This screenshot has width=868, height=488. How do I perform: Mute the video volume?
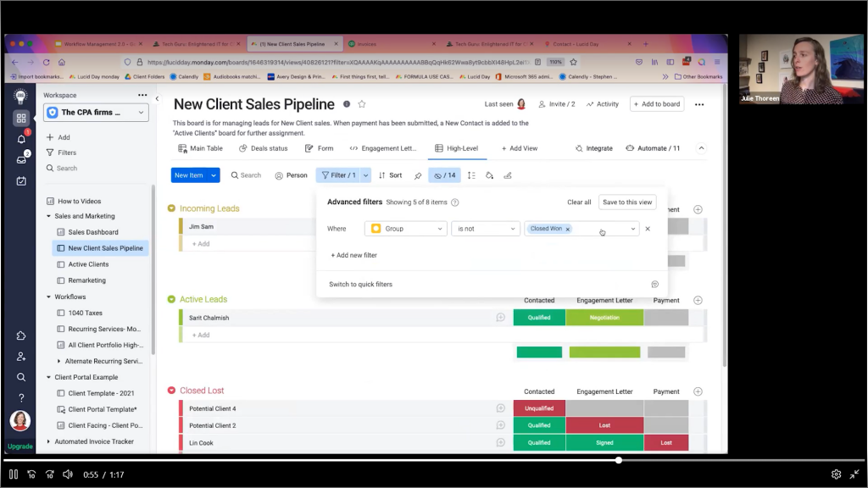click(x=68, y=474)
